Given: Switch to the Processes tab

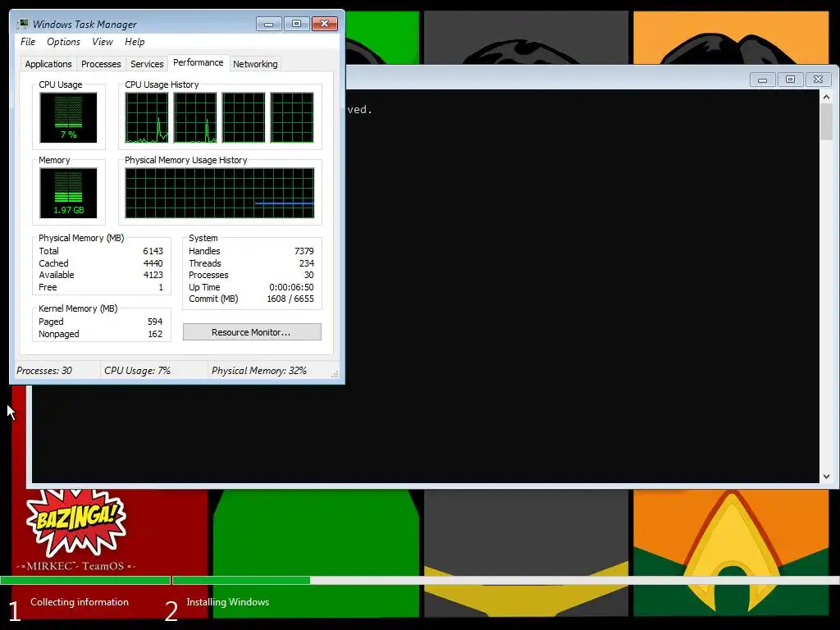Looking at the screenshot, I should pyautogui.click(x=101, y=64).
